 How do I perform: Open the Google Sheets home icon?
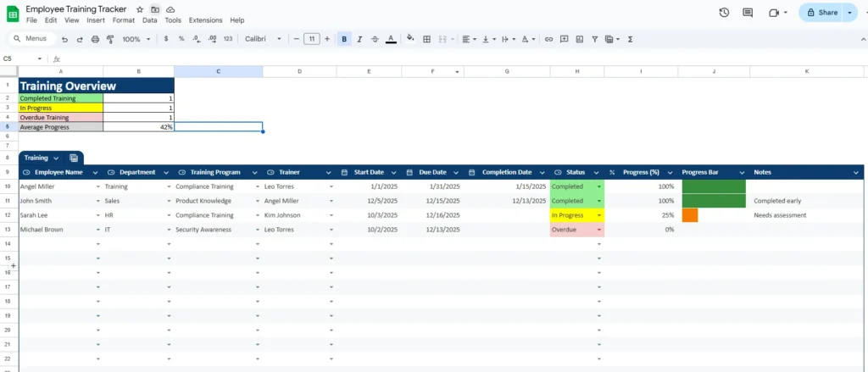point(13,14)
